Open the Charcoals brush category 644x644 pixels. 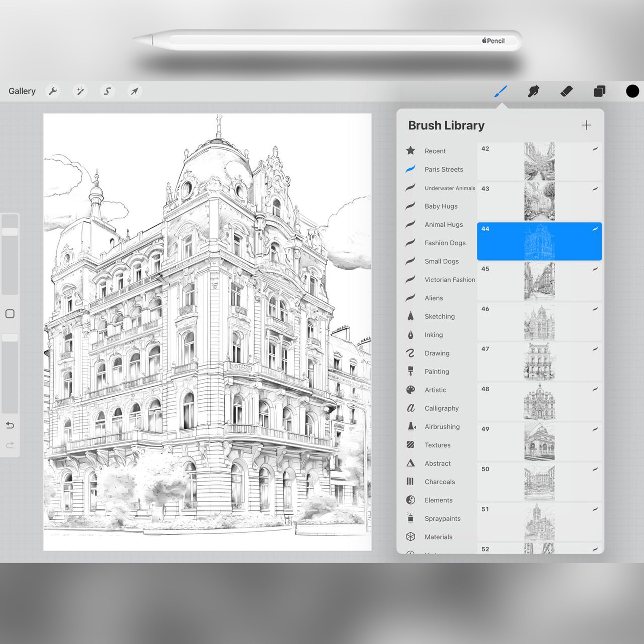[440, 482]
